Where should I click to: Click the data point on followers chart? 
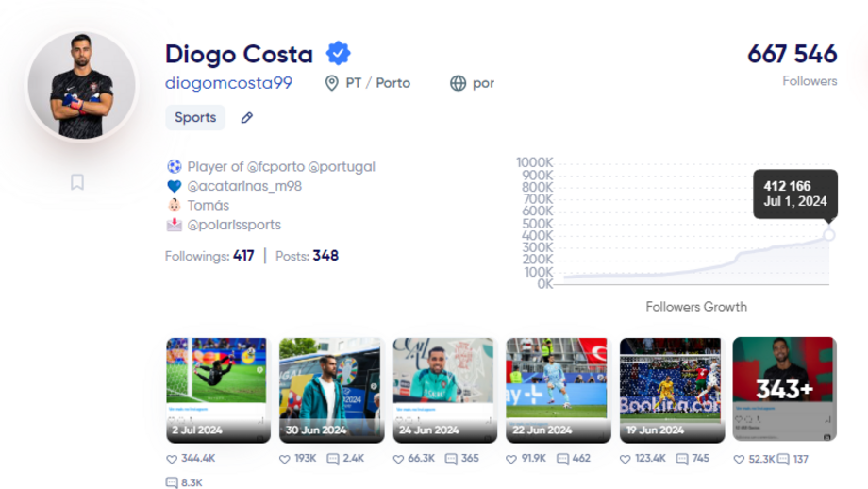[x=828, y=235]
